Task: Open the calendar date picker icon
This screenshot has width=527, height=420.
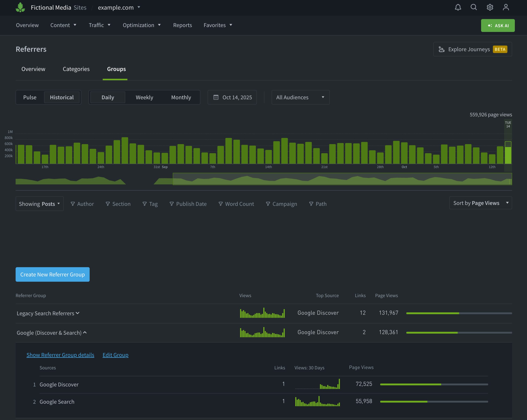Action: 216,97
